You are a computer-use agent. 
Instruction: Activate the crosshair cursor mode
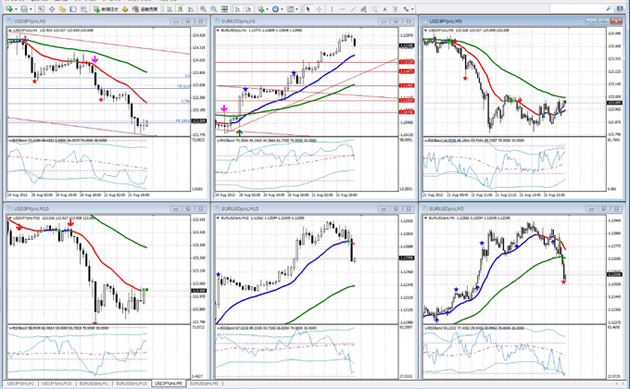319,9
